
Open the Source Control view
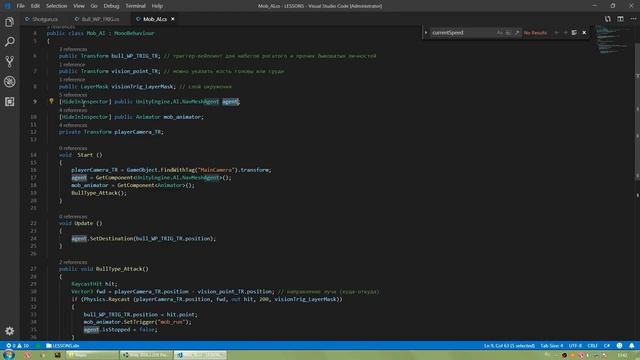coord(9,62)
